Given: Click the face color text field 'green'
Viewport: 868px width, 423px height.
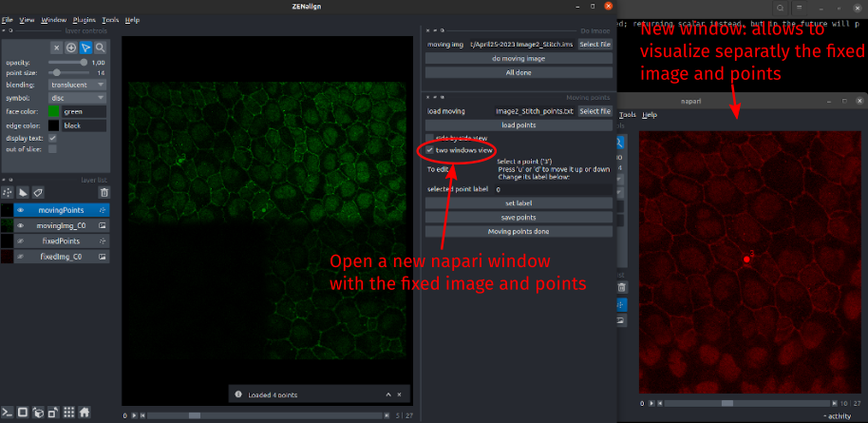Looking at the screenshot, I should pos(84,111).
